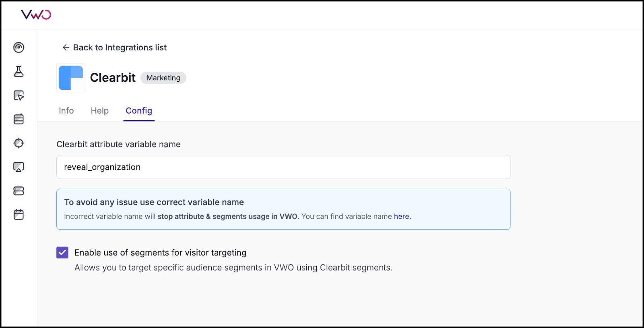Open the stacked-list calendar icon in sidebar
This screenshot has height=328, width=644.
19,119
